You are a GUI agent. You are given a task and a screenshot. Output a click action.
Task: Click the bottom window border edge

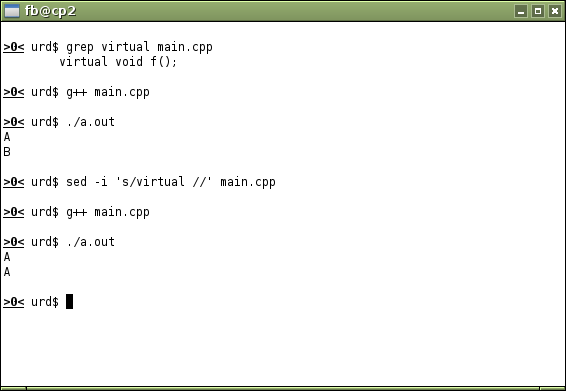pos(283,389)
